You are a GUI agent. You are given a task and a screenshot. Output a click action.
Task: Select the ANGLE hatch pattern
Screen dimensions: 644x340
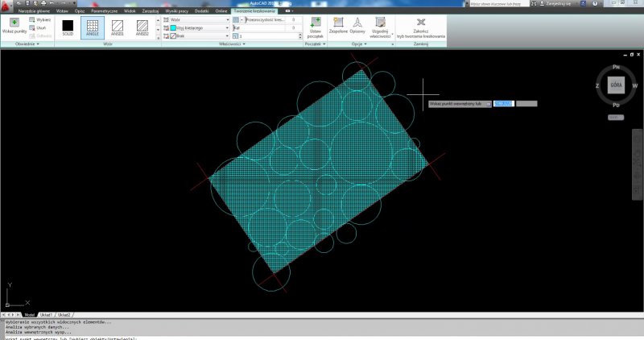(93, 27)
